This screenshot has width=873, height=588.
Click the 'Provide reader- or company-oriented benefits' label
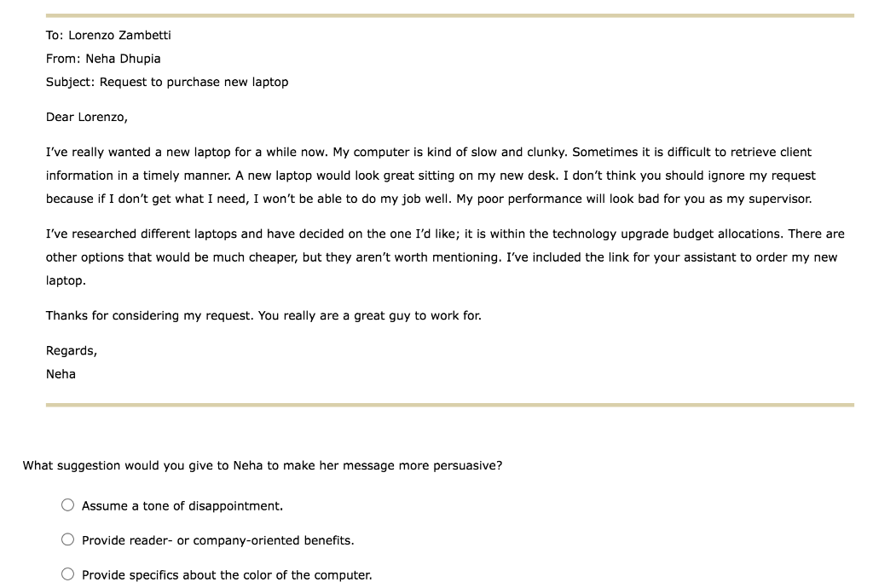[x=219, y=539]
